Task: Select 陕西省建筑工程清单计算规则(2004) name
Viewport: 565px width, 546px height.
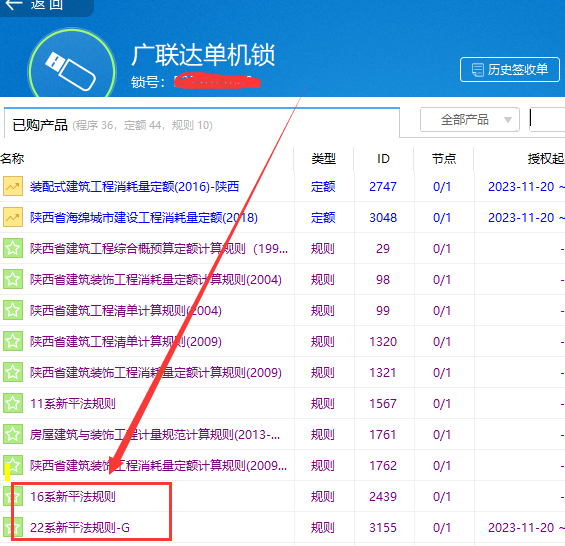Action: coord(126,311)
